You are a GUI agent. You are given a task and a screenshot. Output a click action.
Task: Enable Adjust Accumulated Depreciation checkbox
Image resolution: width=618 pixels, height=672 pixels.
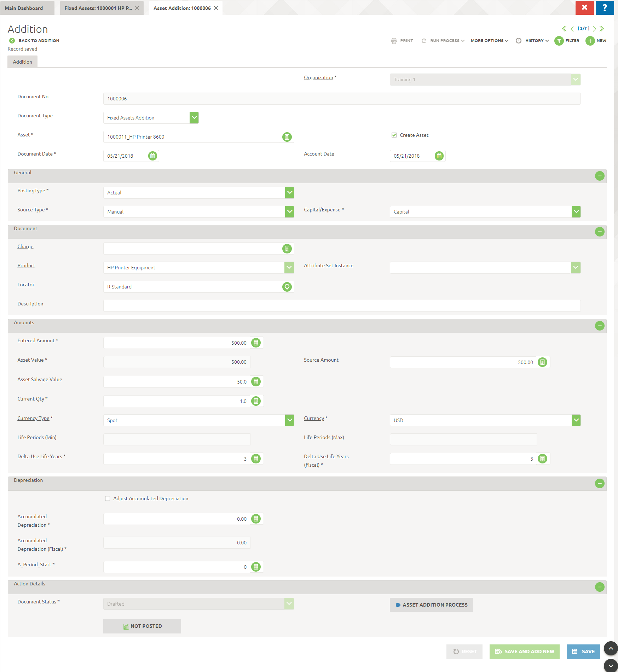pos(108,498)
